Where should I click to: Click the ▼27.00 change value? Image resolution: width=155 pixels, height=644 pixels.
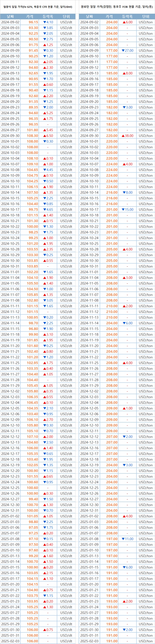click(x=127, y=51)
